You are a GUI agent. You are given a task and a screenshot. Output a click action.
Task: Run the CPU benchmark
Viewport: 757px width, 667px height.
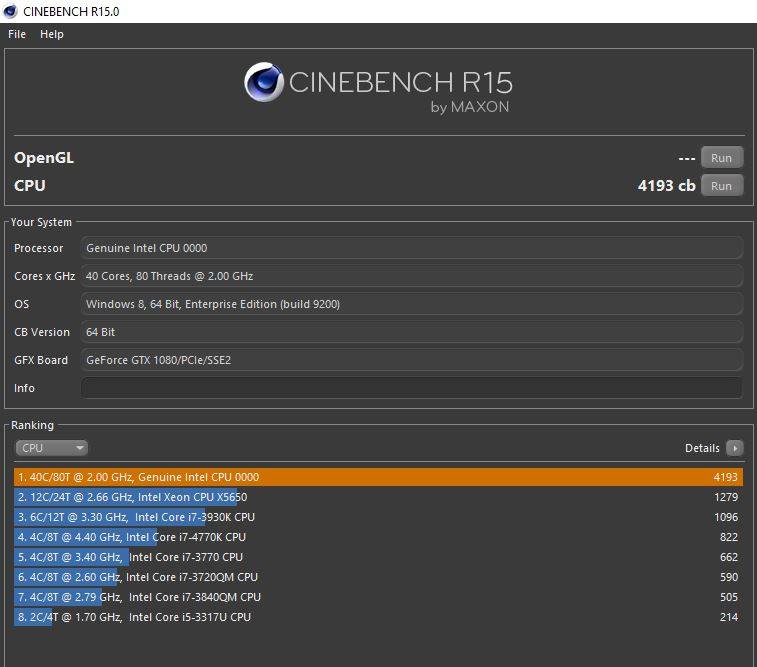click(721, 186)
